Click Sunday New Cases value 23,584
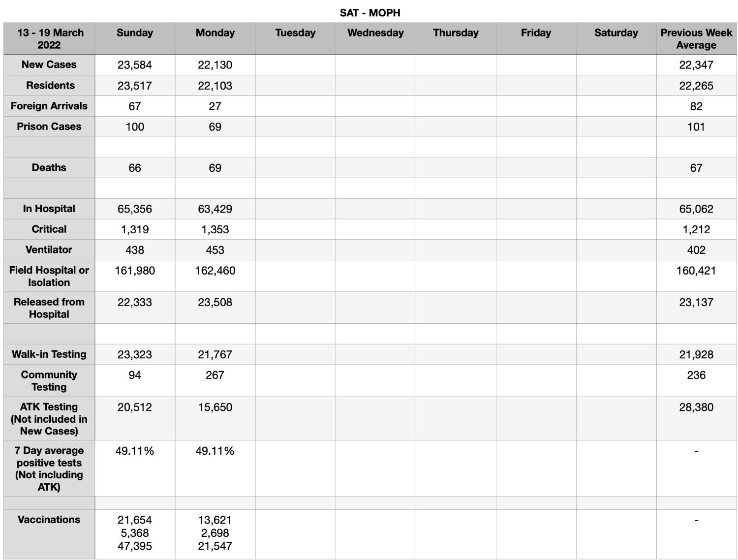This screenshot has width=738, height=560. [x=135, y=64]
